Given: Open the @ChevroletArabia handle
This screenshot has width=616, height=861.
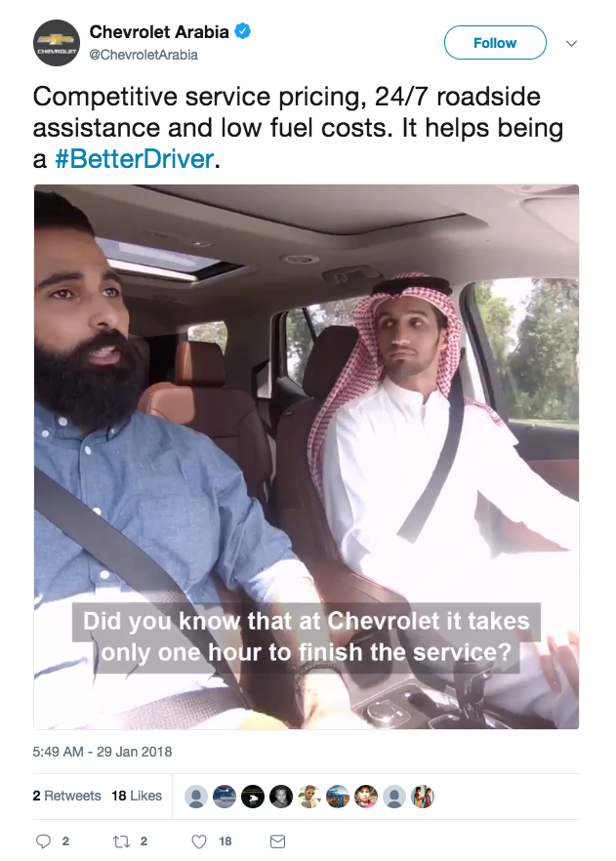Looking at the screenshot, I should [144, 55].
